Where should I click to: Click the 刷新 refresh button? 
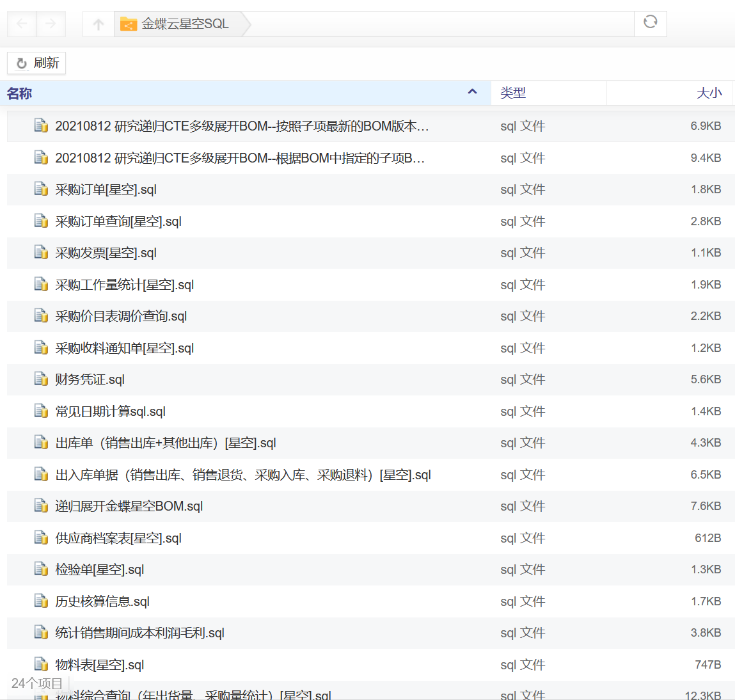pos(36,63)
